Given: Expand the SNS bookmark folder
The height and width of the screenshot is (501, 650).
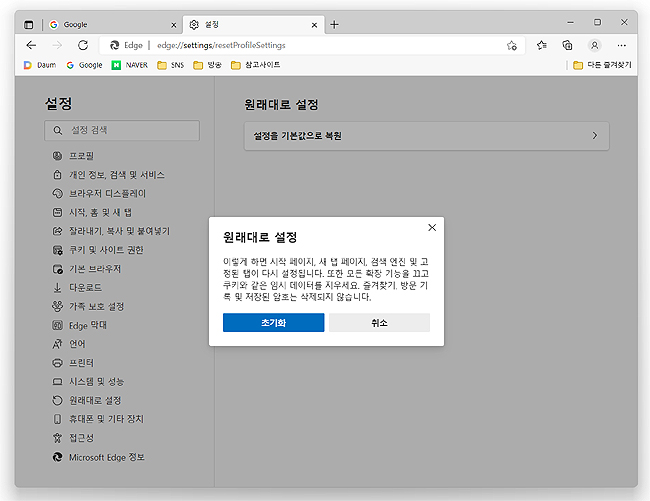Looking at the screenshot, I should 170,65.
